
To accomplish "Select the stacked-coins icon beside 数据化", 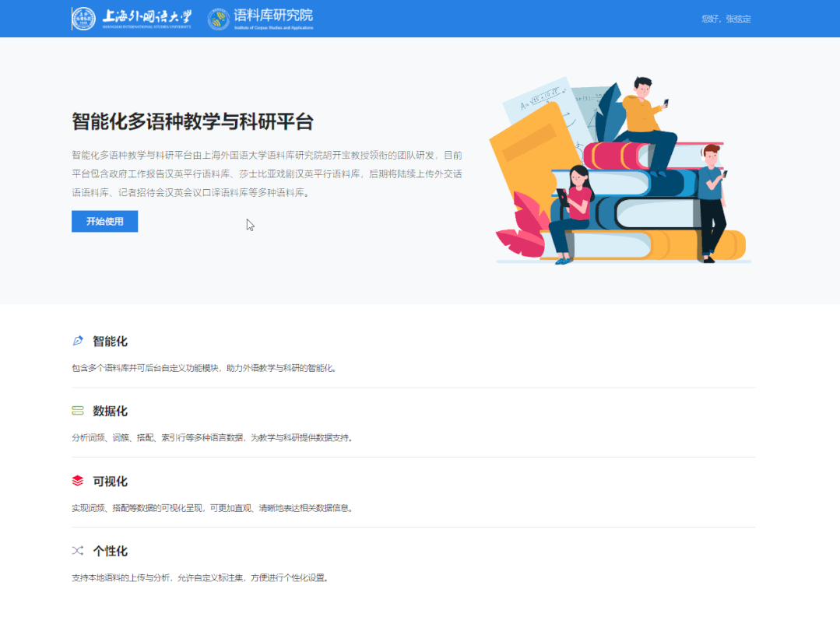I will click(77, 409).
